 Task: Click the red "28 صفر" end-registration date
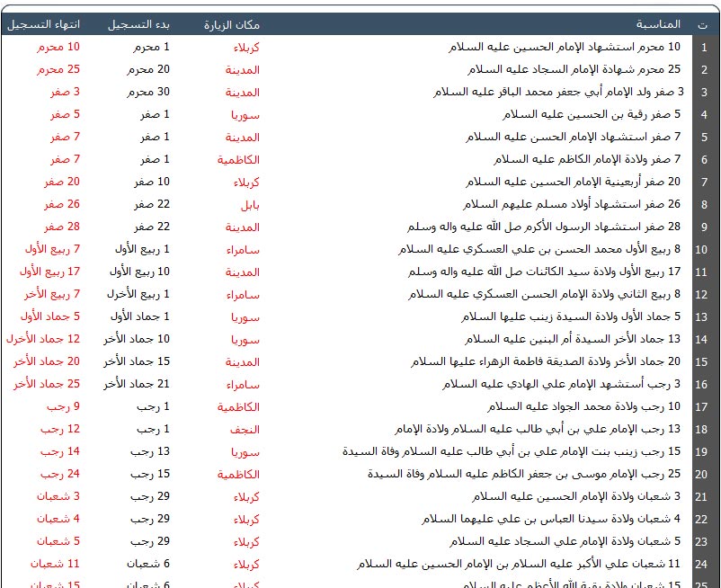[62, 227]
